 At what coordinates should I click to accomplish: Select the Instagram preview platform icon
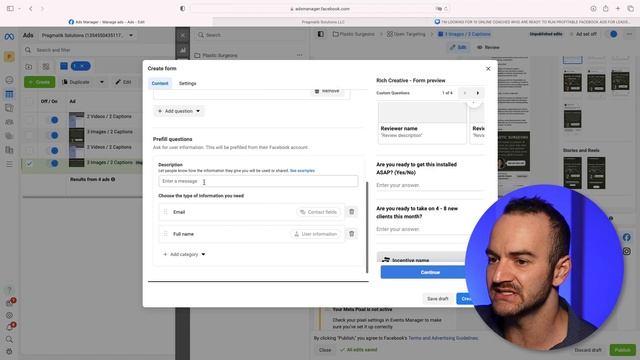coord(627,251)
